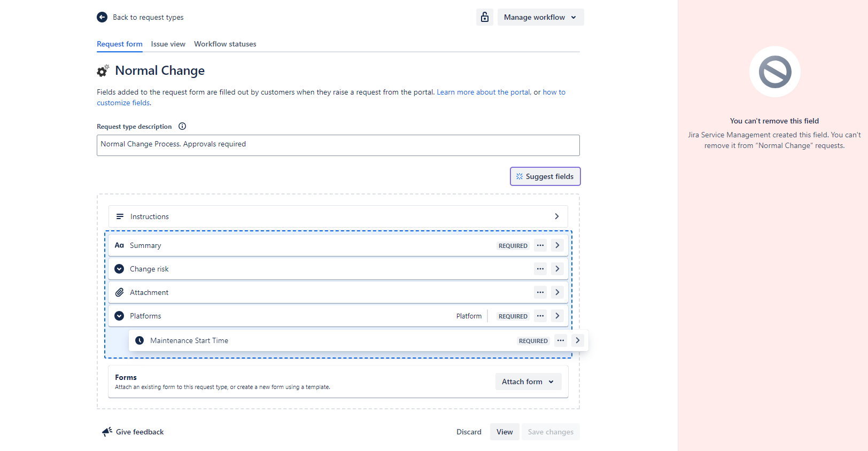Open more options for Platforms field
The width and height of the screenshot is (868, 451).
coord(540,316)
